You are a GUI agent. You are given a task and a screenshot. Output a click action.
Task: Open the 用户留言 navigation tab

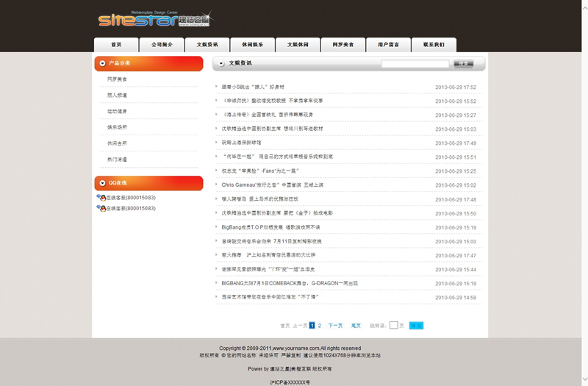(388, 45)
